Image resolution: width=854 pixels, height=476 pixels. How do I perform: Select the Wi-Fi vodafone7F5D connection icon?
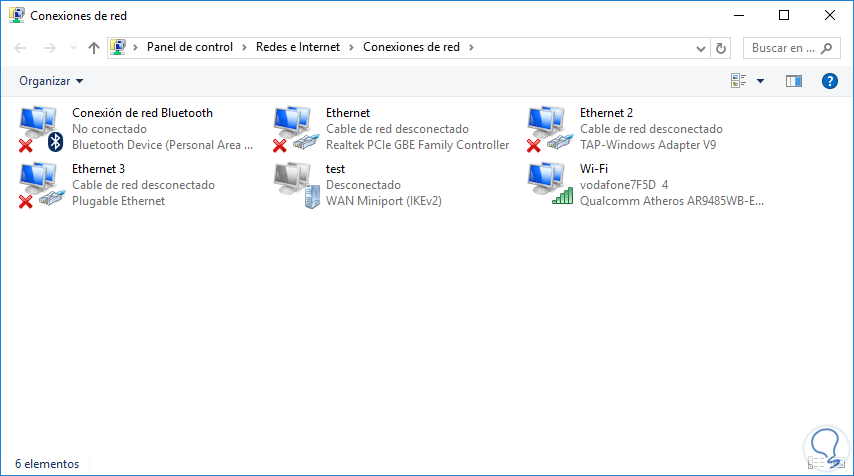point(549,185)
